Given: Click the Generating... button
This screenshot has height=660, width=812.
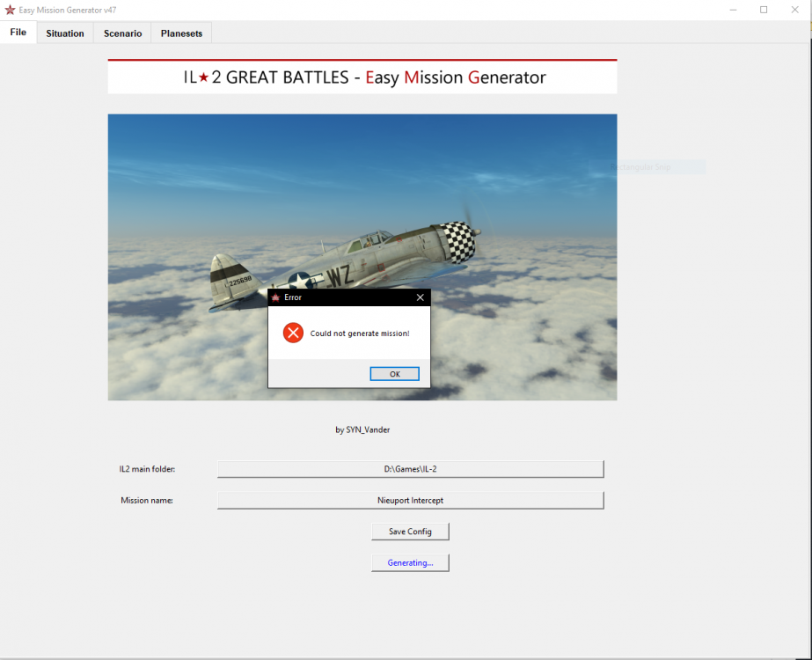Looking at the screenshot, I should [410, 562].
